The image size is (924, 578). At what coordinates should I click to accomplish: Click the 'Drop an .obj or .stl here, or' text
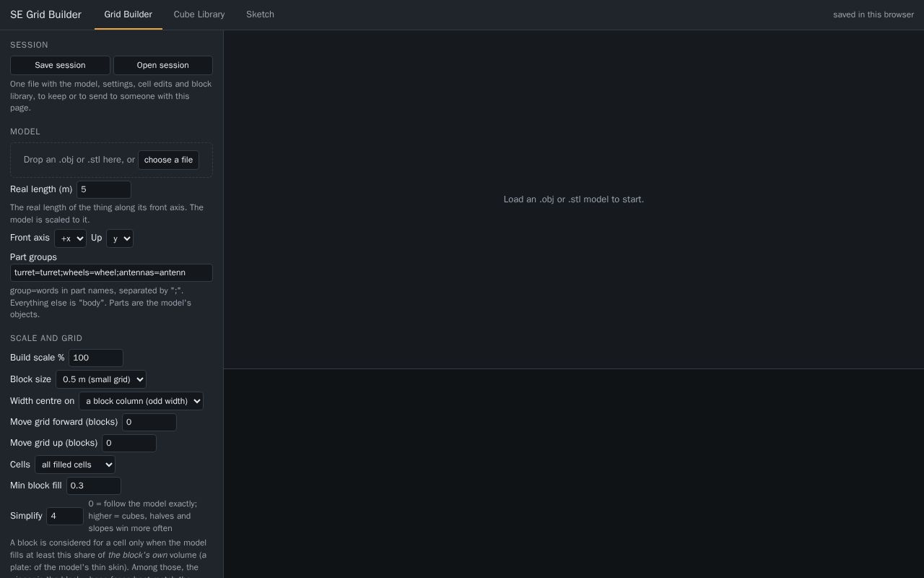pos(79,160)
